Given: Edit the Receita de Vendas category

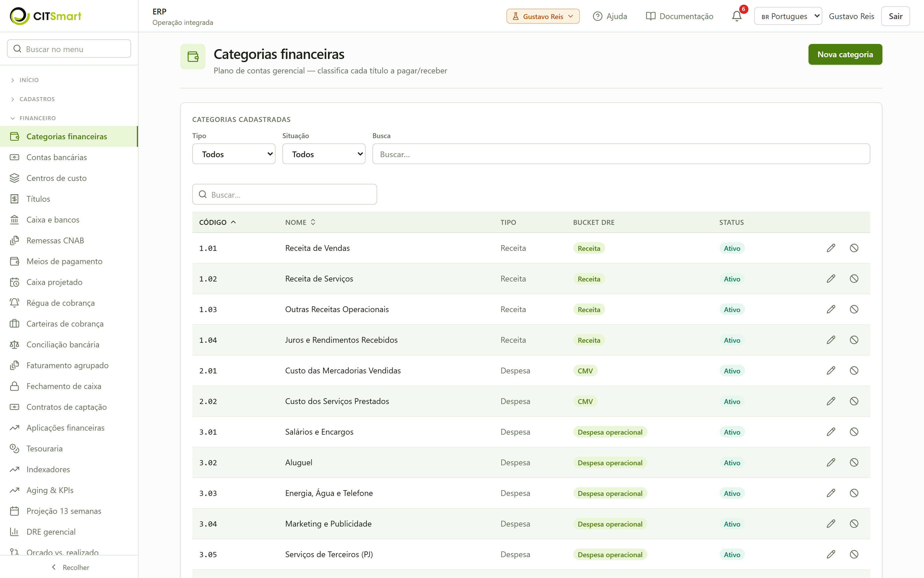Looking at the screenshot, I should click(x=831, y=248).
